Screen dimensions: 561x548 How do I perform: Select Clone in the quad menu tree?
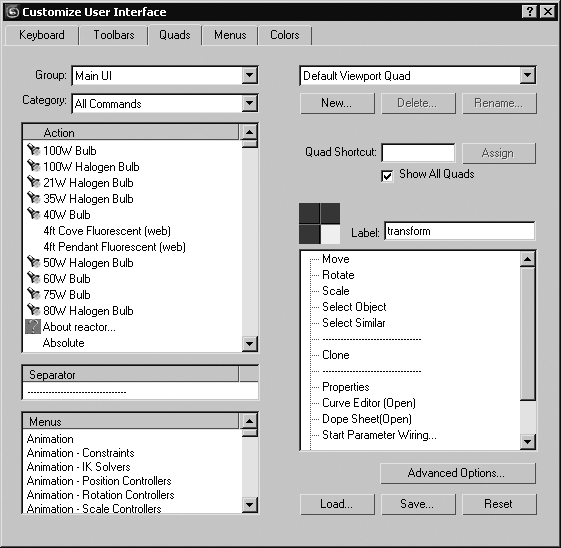336,355
